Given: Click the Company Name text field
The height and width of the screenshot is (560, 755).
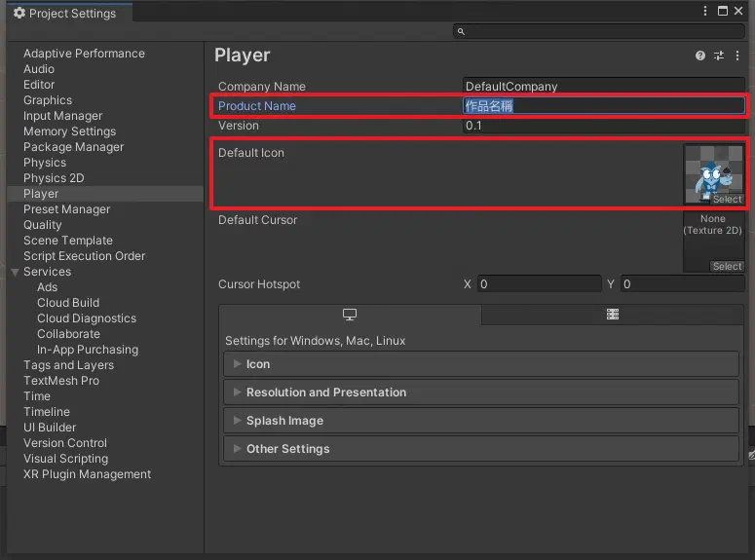Looking at the screenshot, I should coord(604,86).
